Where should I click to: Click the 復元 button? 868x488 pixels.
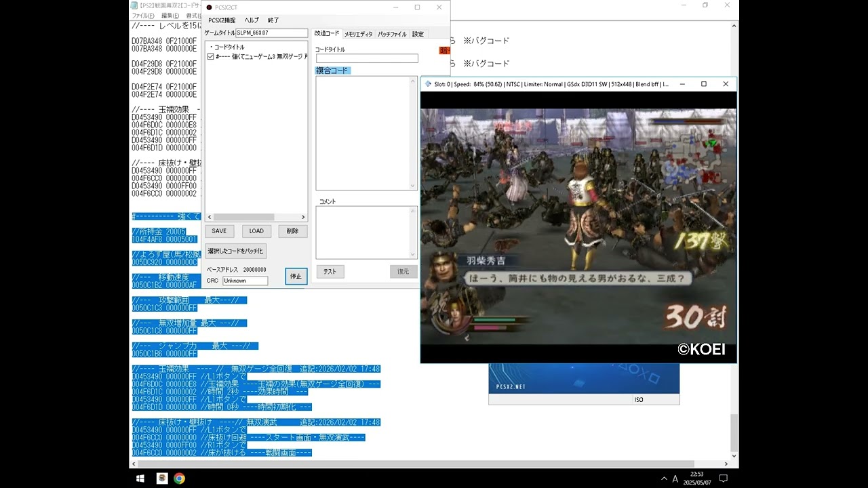[x=403, y=271]
